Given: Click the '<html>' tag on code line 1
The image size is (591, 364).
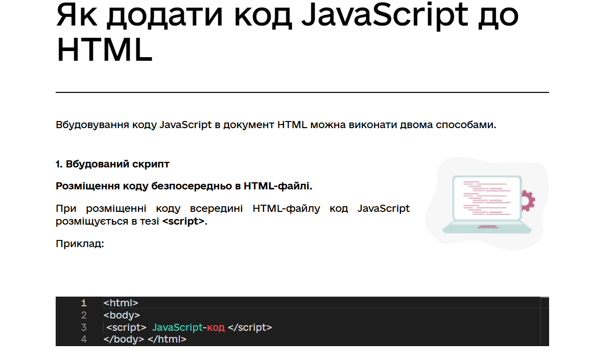Looking at the screenshot, I should pyautogui.click(x=121, y=303).
